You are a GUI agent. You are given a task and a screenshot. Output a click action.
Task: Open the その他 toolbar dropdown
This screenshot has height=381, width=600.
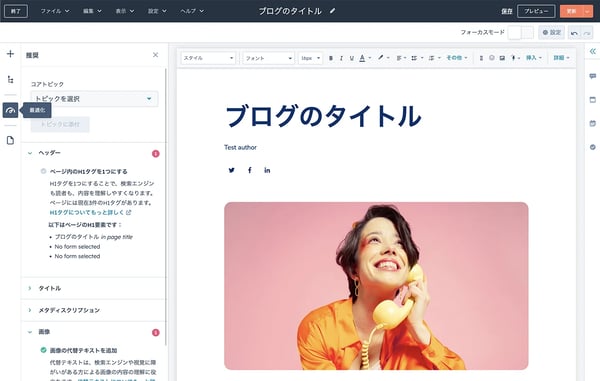click(457, 58)
